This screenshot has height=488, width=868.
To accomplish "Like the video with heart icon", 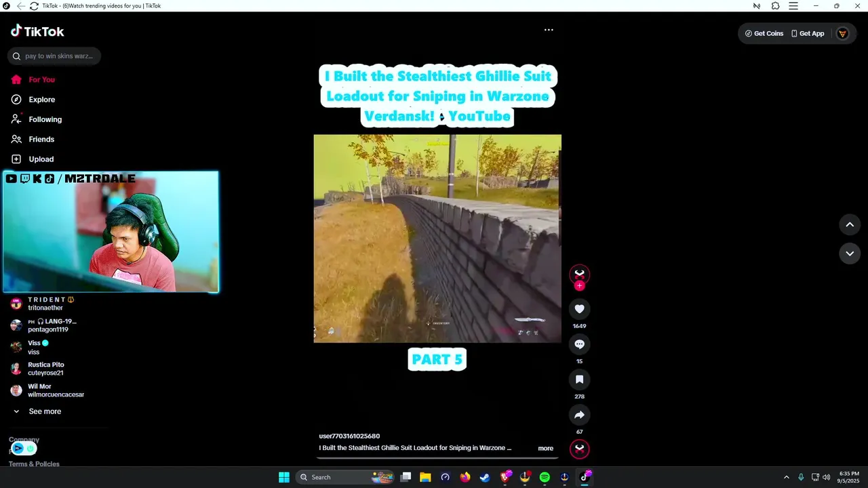I will coord(579,309).
